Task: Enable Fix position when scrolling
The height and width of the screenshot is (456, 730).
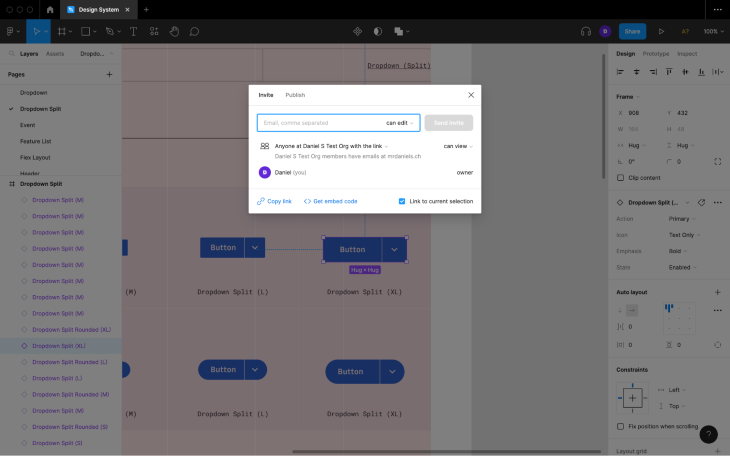Action: coord(620,426)
